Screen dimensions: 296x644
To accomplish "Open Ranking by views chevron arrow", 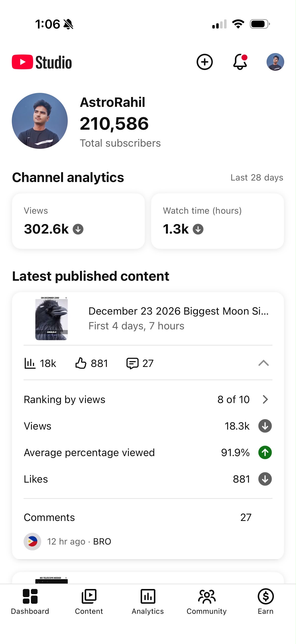I will [x=265, y=400].
